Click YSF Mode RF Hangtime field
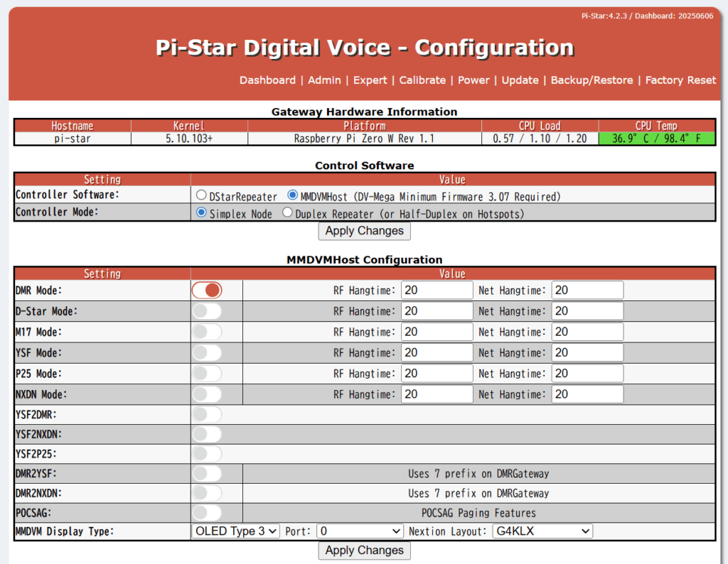 (x=437, y=353)
